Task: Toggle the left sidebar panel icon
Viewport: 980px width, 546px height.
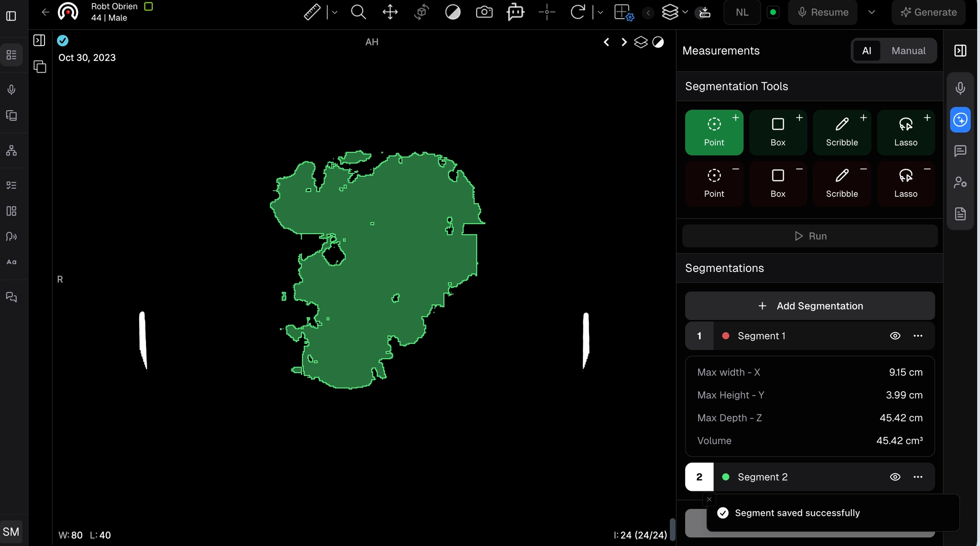Action: point(11,16)
